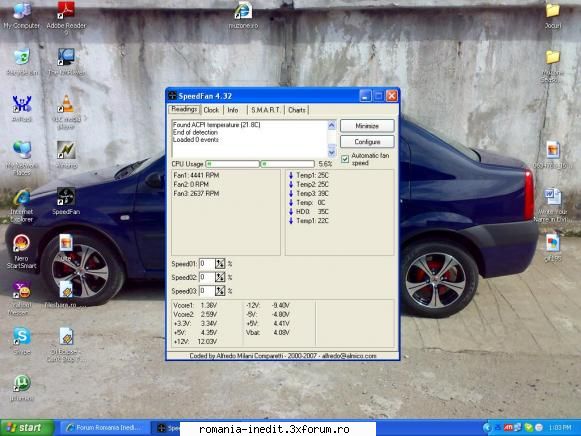Launch Adobe Reader desktop shortcut
The width and height of the screenshot is (581, 436).
click(x=66, y=17)
